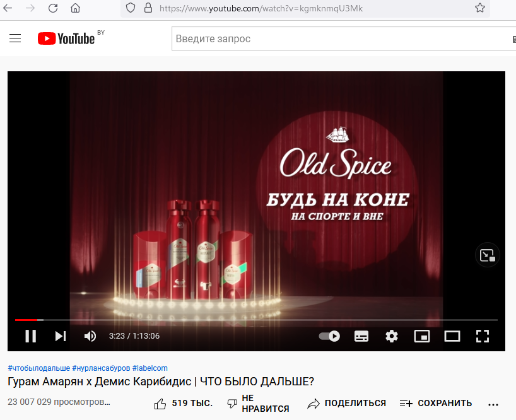Mute the video volume

pyautogui.click(x=90, y=336)
